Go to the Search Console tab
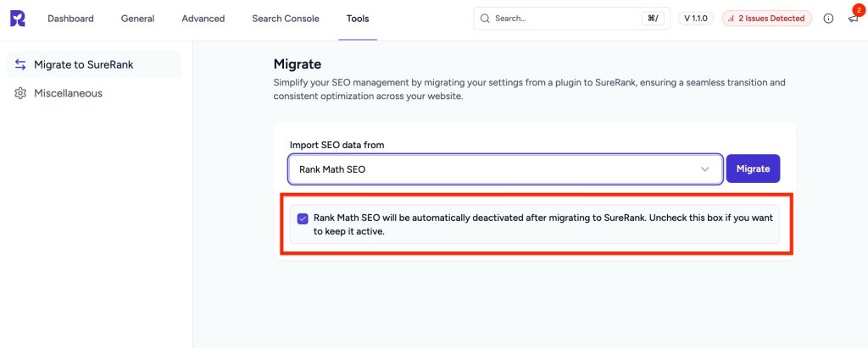 click(x=286, y=19)
